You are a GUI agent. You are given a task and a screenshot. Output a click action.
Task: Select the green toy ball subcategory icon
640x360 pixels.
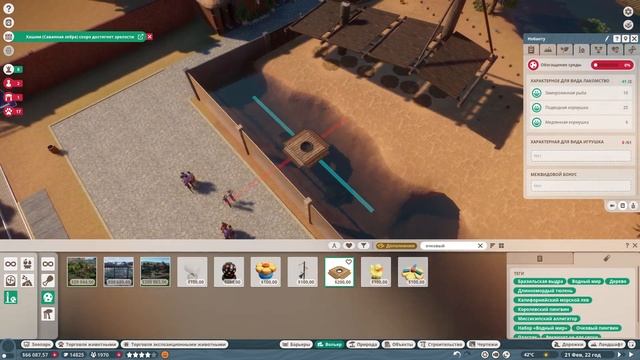point(48,297)
